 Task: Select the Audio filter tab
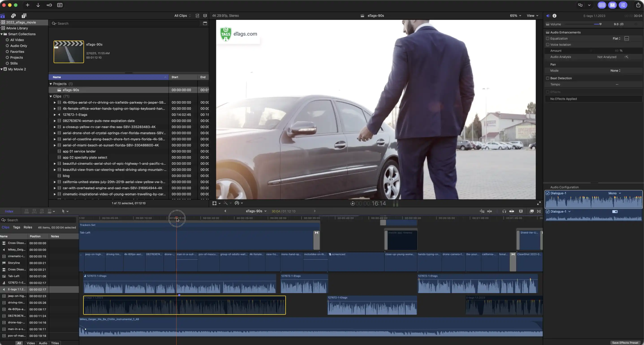(43, 343)
